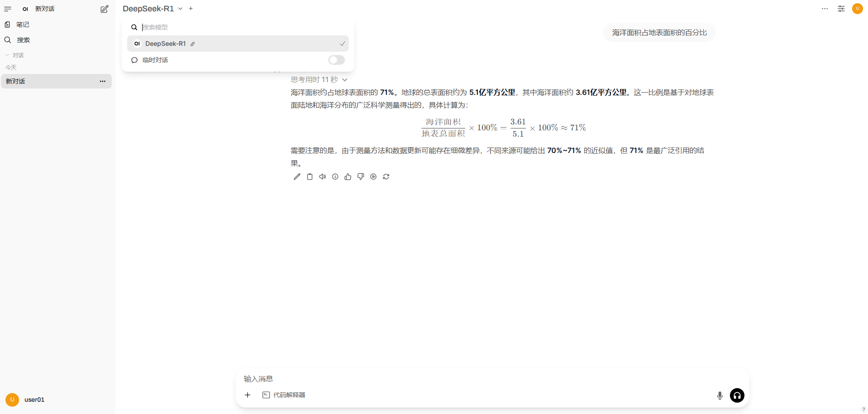868x414 pixels.
Task: Collapse the 思考用时 11 秒 thinking section
Action: pyautogui.click(x=344, y=79)
